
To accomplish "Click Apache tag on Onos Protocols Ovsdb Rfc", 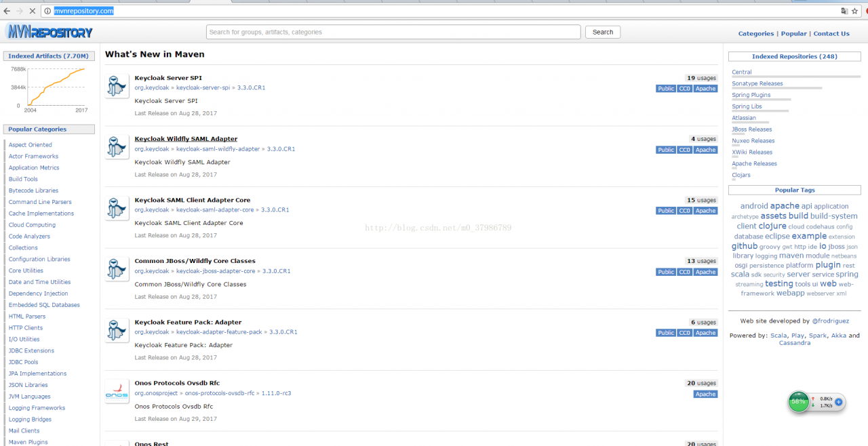I will tap(705, 394).
